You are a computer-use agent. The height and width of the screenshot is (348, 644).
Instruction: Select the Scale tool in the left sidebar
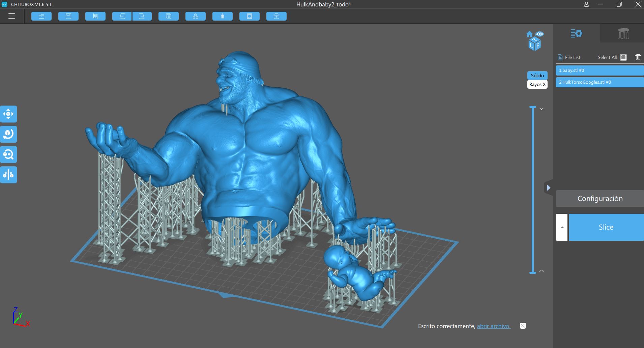[8, 154]
